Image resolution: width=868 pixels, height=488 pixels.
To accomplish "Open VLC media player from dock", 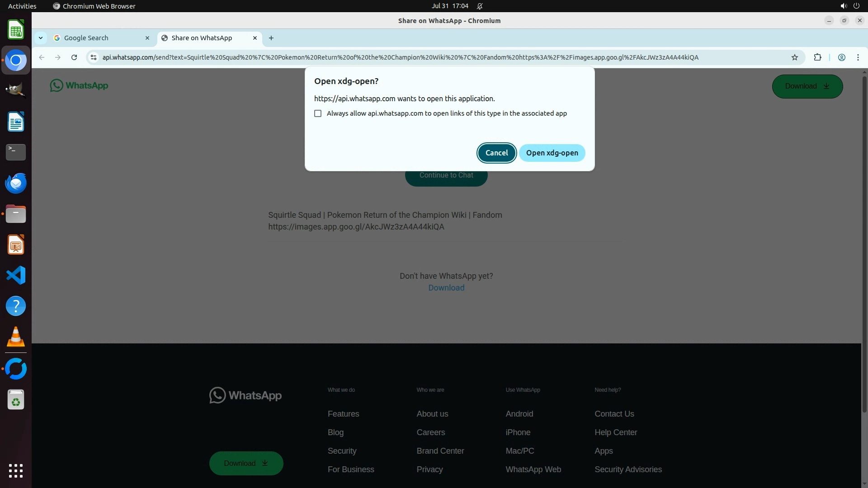I will (x=16, y=337).
